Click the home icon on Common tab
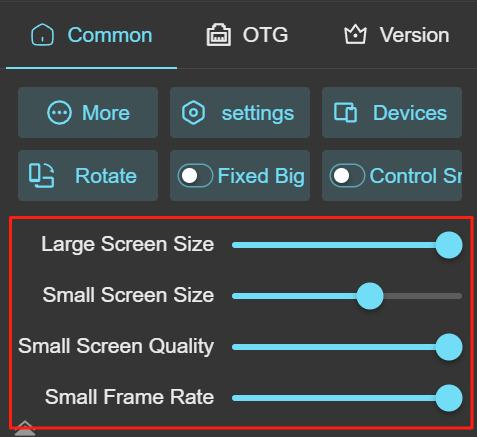This screenshot has height=437, width=477. point(42,34)
